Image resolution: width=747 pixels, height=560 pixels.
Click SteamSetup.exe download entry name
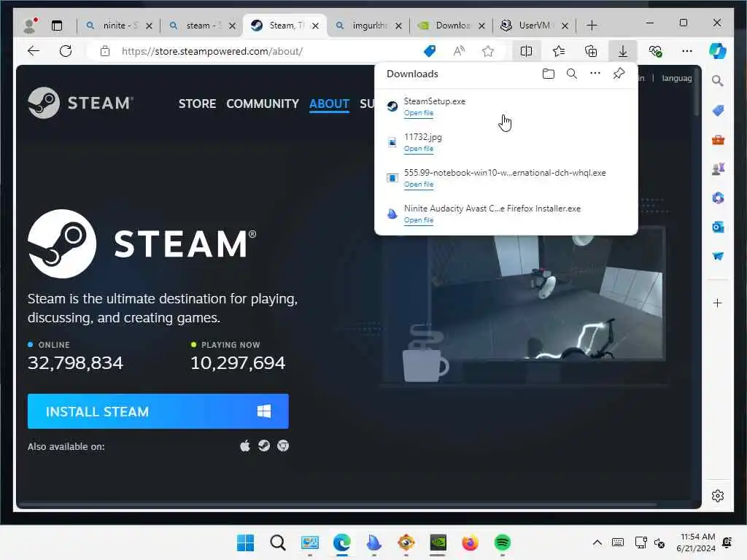click(435, 101)
